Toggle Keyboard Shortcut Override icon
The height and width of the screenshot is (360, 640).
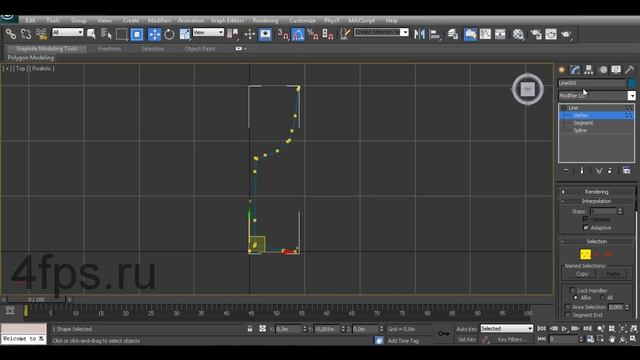tap(265, 34)
